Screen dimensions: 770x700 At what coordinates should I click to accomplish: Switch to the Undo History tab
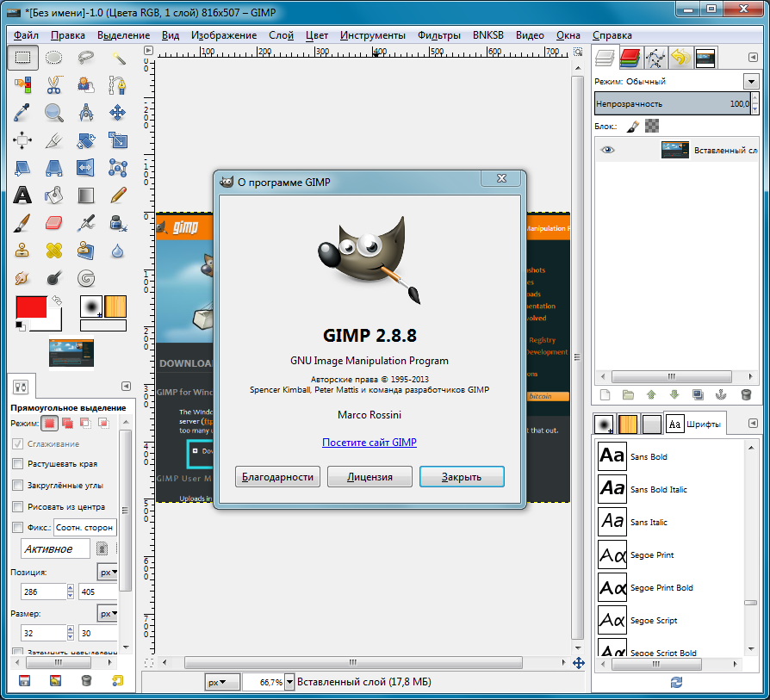(680, 58)
